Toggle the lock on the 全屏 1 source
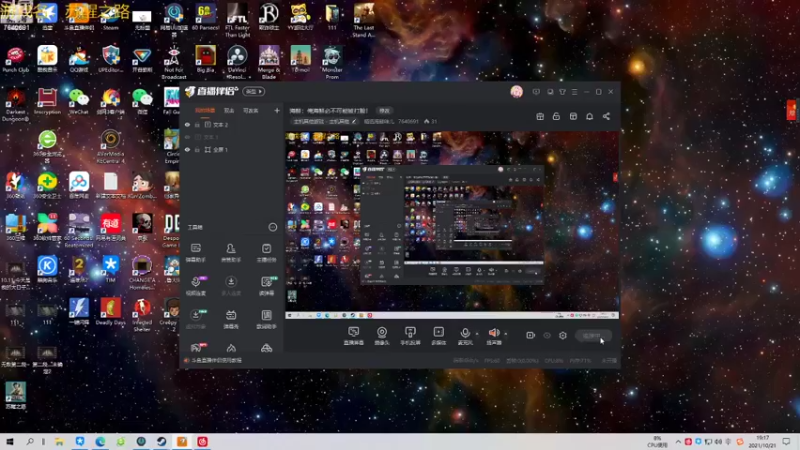 point(197,149)
